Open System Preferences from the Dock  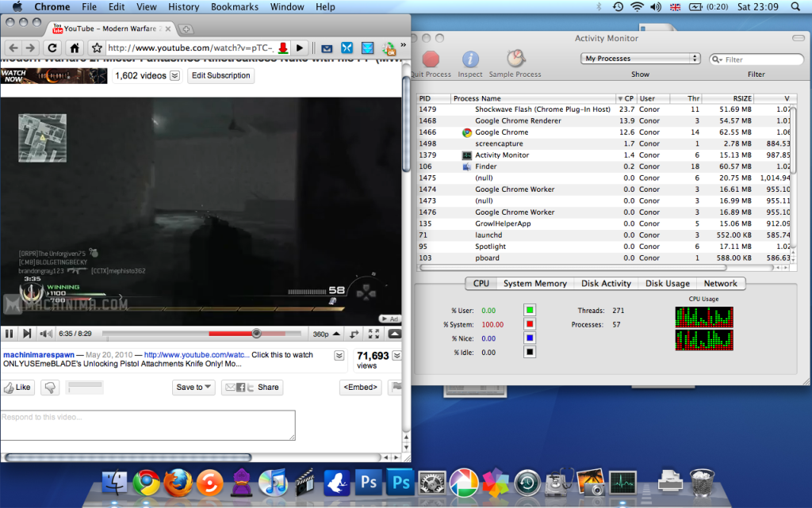click(432, 483)
